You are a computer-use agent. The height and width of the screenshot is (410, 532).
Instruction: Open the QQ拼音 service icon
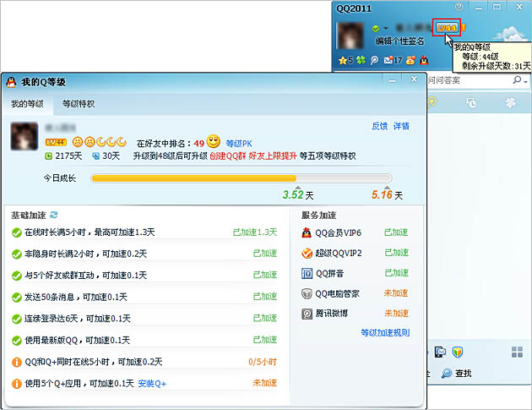point(307,273)
